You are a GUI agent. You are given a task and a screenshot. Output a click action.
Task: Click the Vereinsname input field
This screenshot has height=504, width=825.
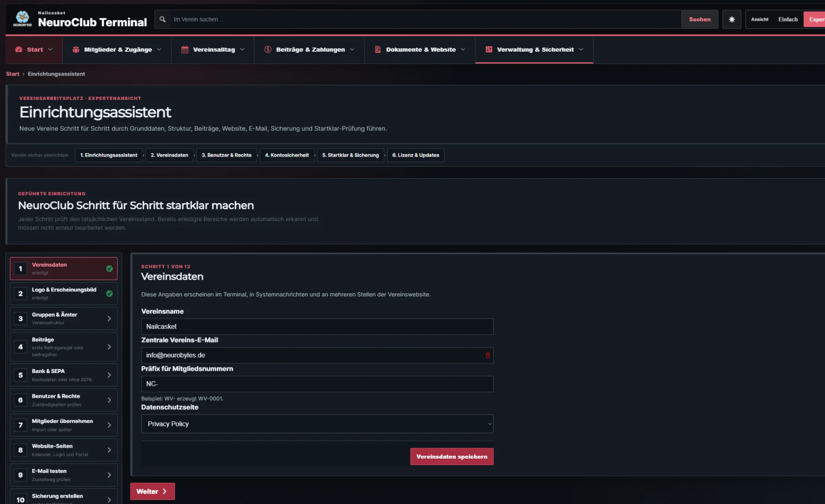317,327
